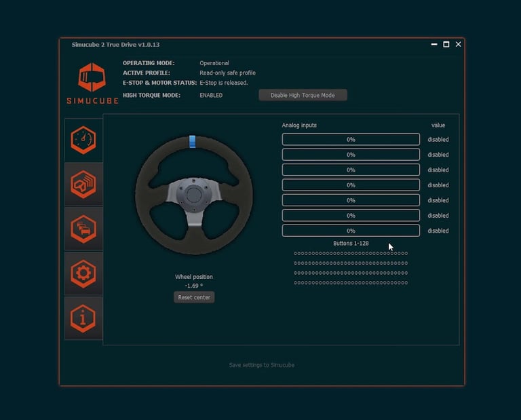
Task: Click Save settings to Simucube
Action: click(261, 365)
